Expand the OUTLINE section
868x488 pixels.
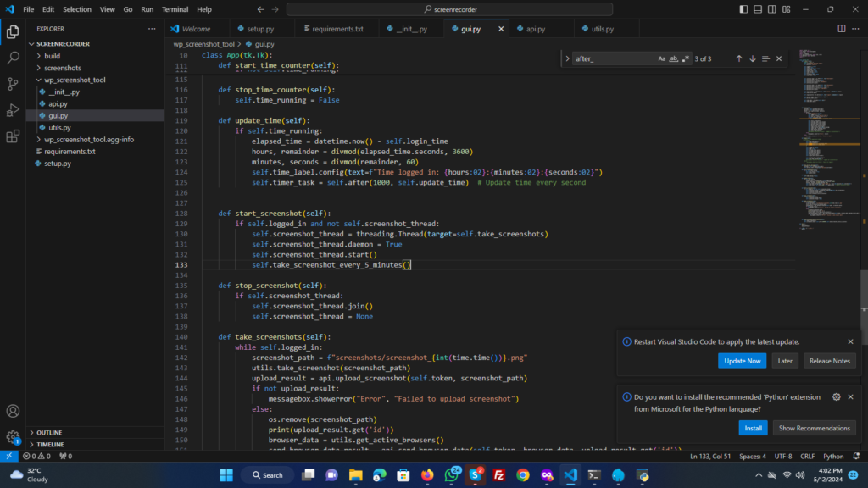(49, 432)
